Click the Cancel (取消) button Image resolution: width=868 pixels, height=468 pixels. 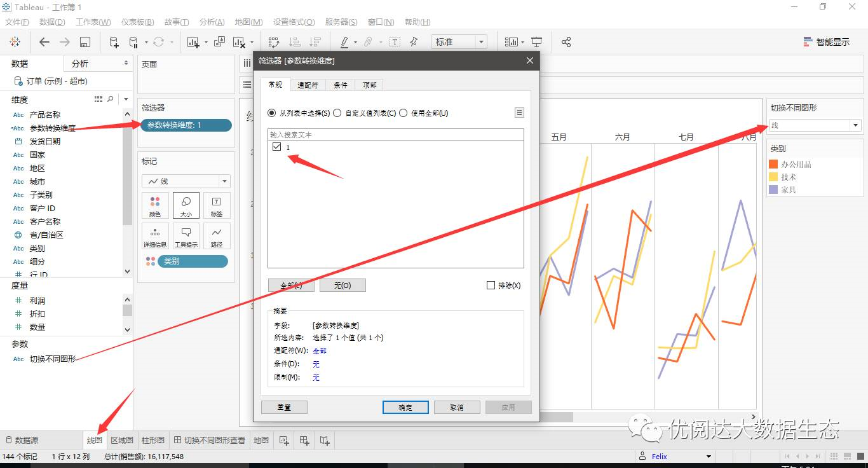click(457, 407)
